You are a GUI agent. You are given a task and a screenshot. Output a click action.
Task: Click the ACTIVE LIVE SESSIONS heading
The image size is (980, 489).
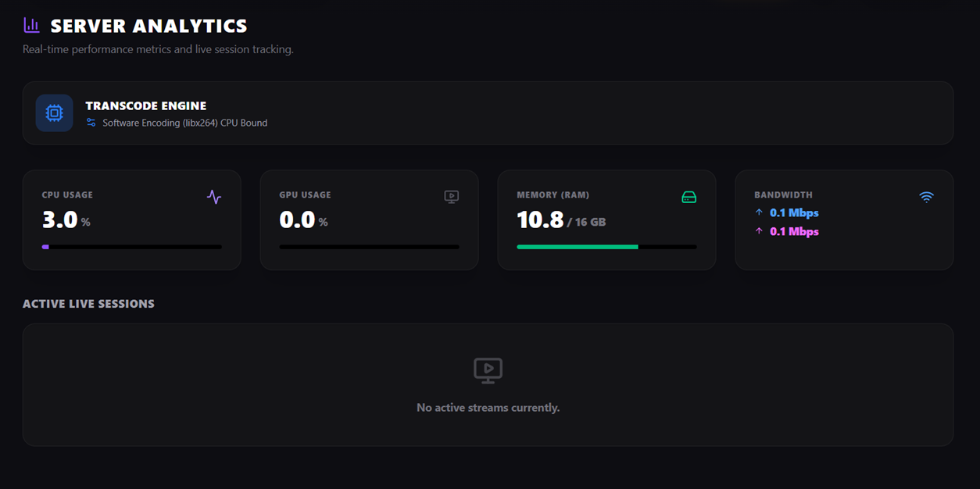[88, 304]
